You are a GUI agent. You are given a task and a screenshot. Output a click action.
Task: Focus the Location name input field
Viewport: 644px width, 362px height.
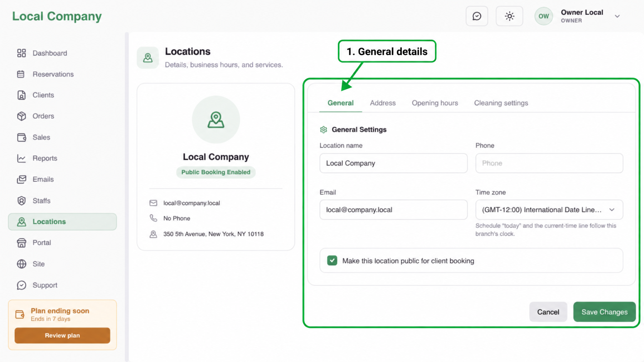click(x=393, y=163)
